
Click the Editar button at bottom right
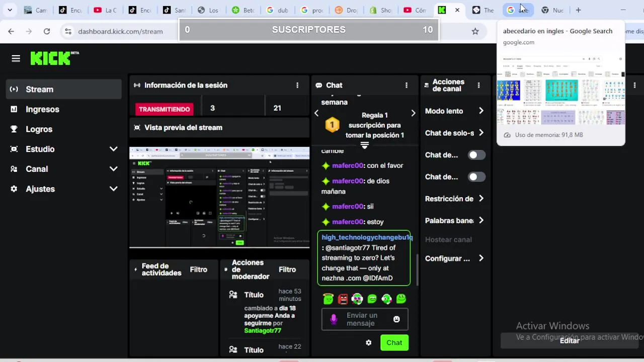click(570, 340)
